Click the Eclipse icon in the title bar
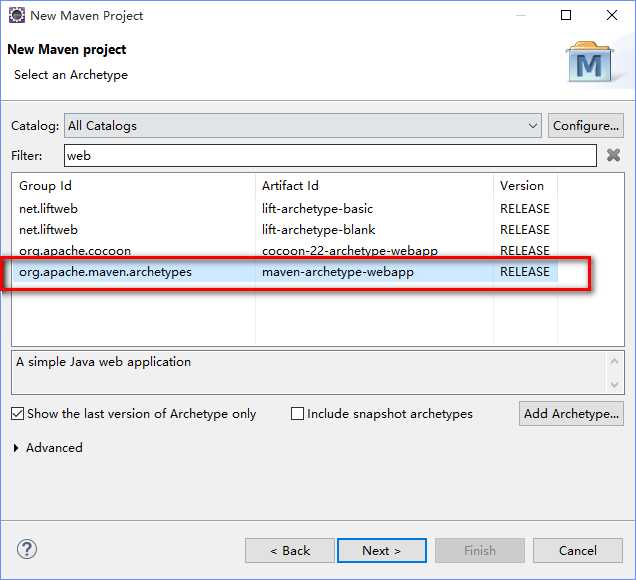The width and height of the screenshot is (636, 580). coord(17,15)
